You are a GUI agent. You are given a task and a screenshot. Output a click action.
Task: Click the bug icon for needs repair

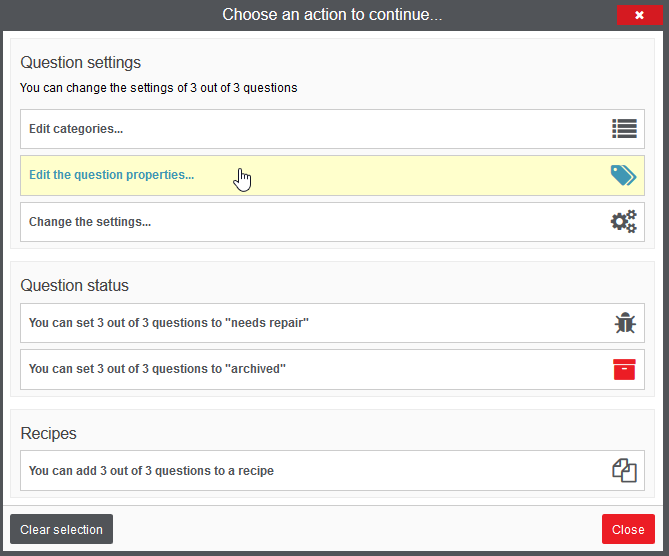pos(625,323)
